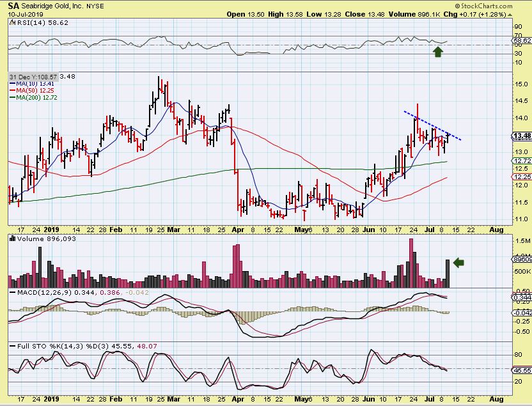This screenshot has width=532, height=406.
Task: Click the 500K volume axis label
Action: point(523,272)
